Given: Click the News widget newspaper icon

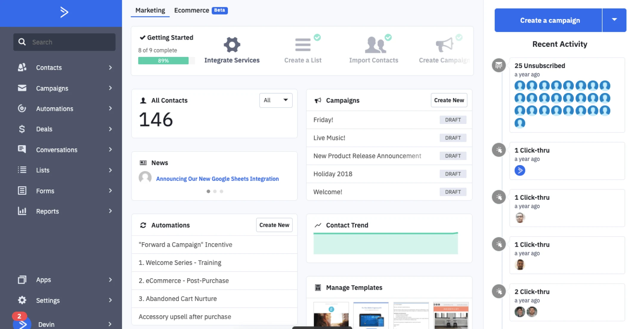Looking at the screenshot, I should [x=143, y=163].
